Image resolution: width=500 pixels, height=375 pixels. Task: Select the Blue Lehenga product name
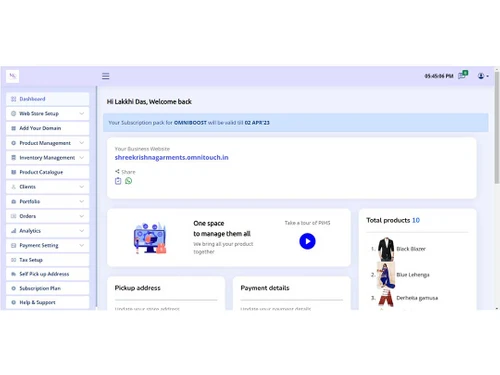[413, 275]
